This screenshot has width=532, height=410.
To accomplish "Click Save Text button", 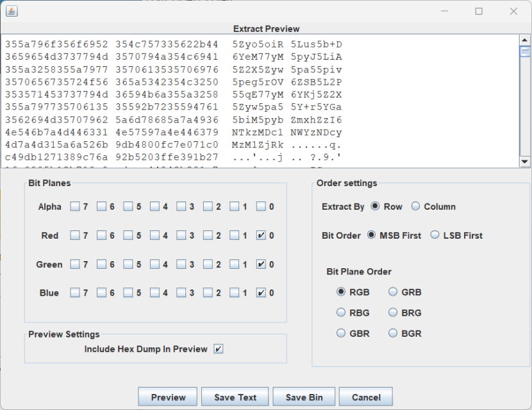I will 235,397.
